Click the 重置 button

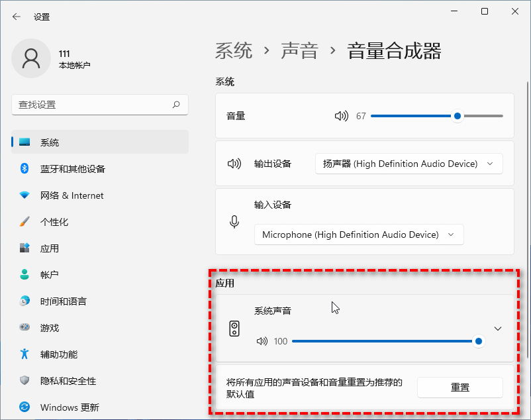[x=460, y=387]
